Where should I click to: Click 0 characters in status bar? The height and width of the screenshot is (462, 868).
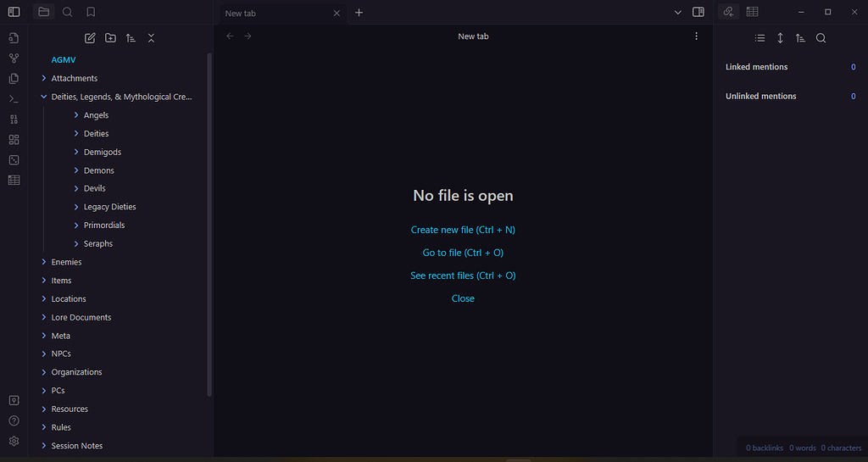coord(841,448)
